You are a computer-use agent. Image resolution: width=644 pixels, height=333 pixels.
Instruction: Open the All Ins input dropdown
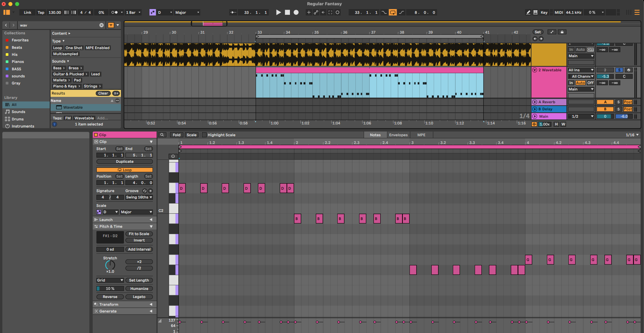pyautogui.click(x=581, y=70)
